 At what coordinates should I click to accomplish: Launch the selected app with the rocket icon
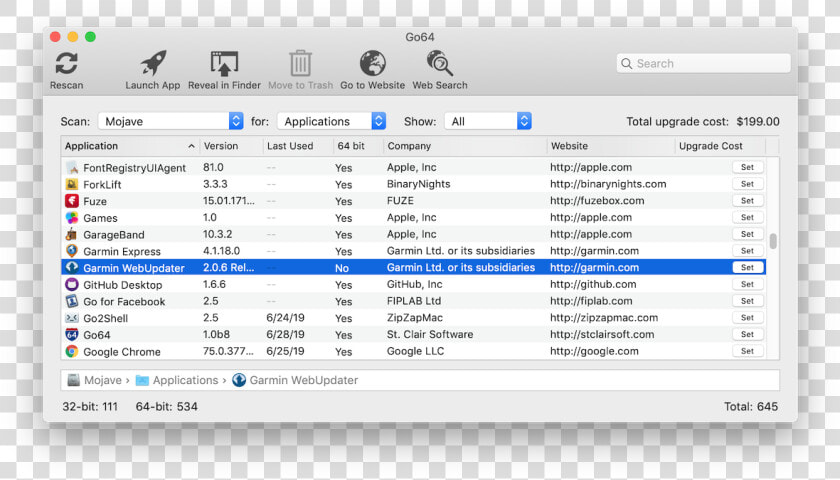point(153,63)
